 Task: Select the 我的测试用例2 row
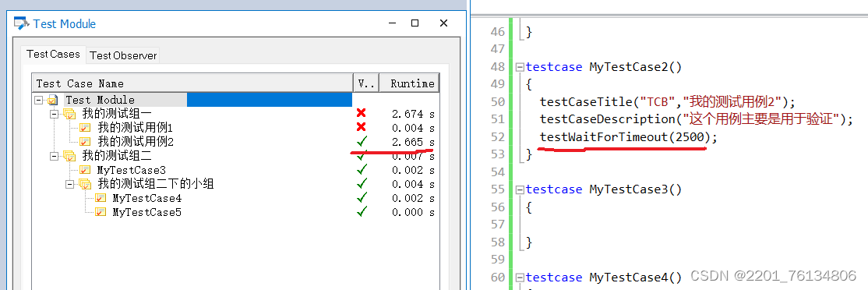[x=236, y=142]
